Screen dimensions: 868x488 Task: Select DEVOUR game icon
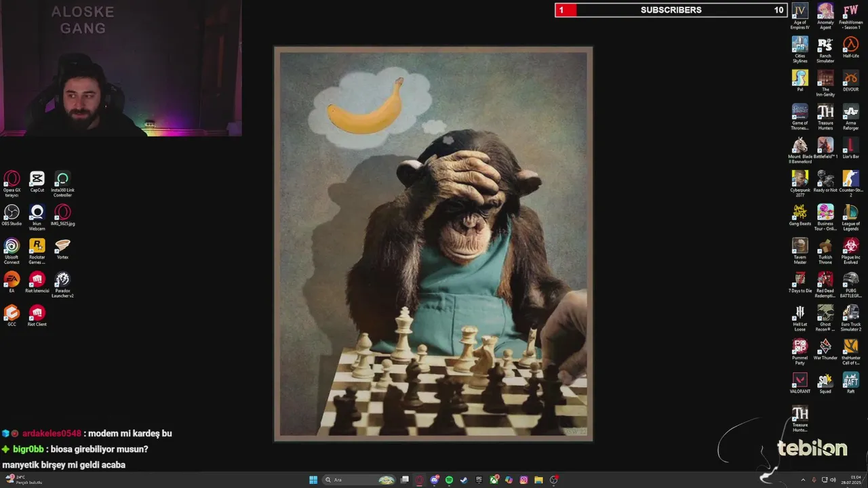click(x=850, y=81)
